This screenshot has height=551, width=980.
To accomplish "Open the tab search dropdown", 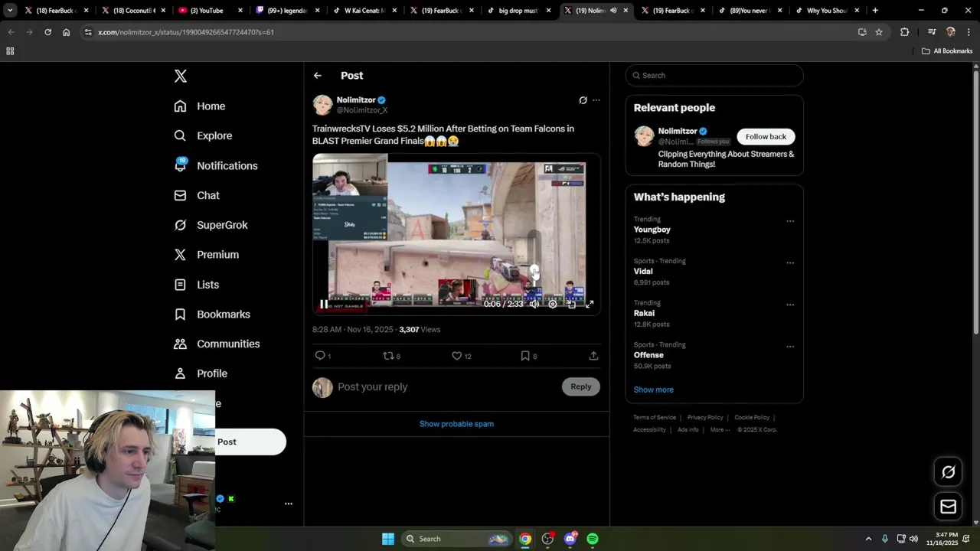I will (10, 11).
